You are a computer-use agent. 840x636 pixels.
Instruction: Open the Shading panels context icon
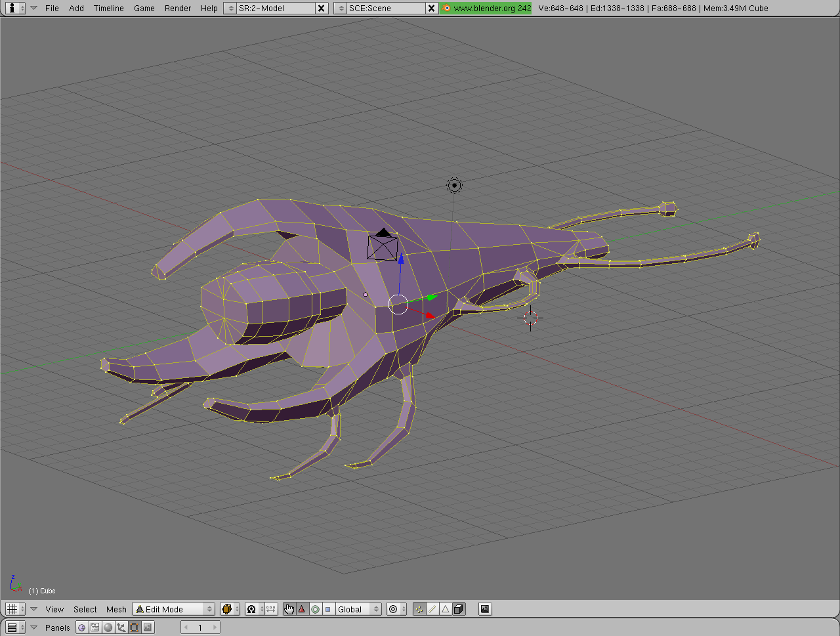(108, 627)
